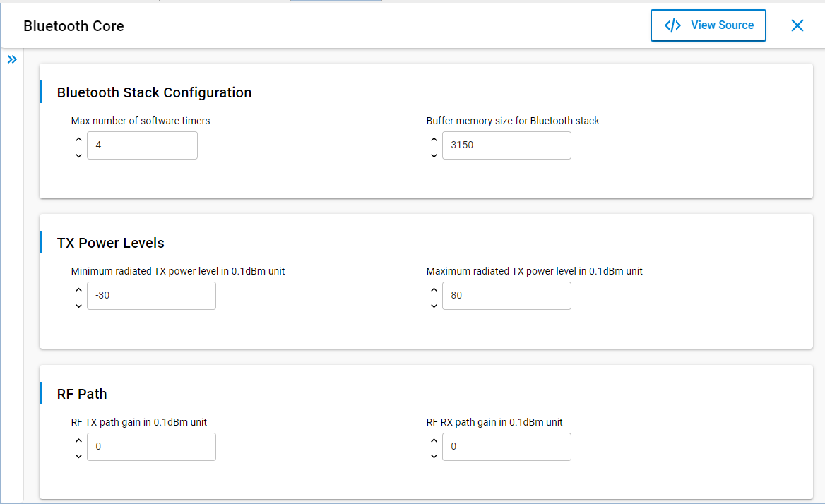
Task: Decrement Minimum radiated TX power level
Action: coord(78,305)
